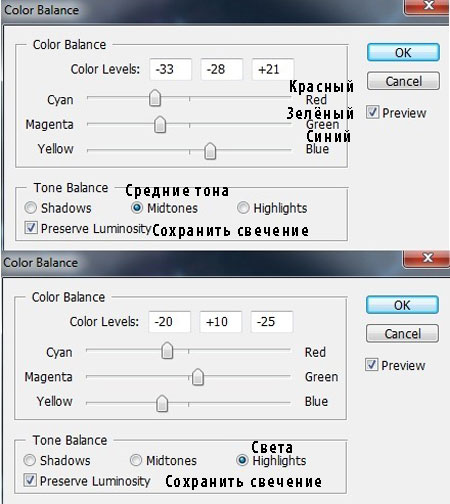
Task: Select the Midtones radio in the lower dialog
Action: (x=136, y=460)
